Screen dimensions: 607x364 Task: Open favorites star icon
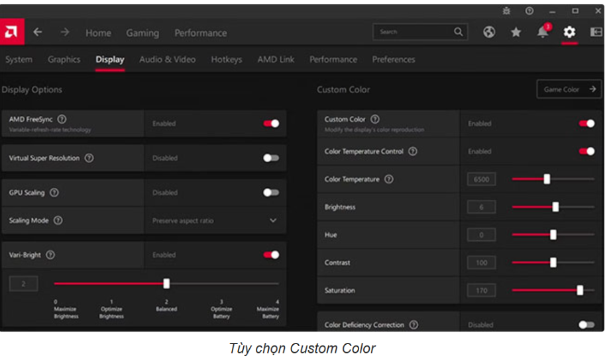point(516,32)
